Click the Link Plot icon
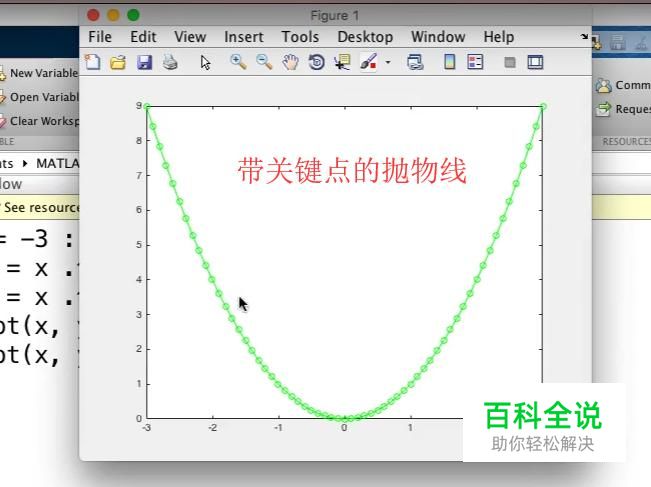 415,62
